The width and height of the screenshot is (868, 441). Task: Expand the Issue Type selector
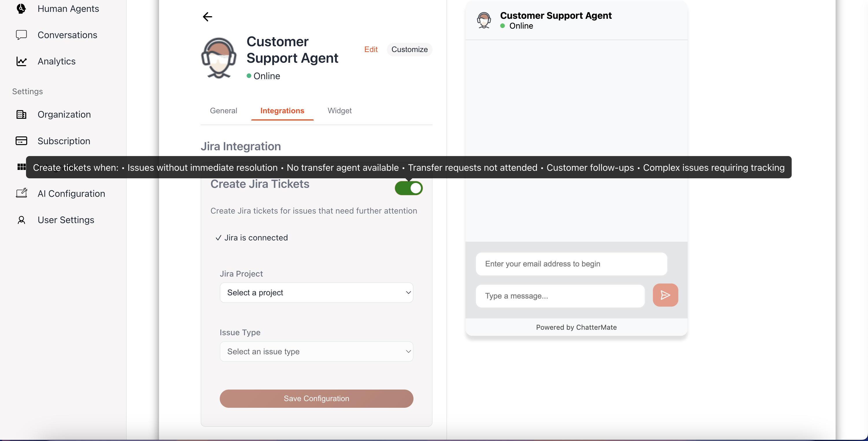click(x=316, y=351)
